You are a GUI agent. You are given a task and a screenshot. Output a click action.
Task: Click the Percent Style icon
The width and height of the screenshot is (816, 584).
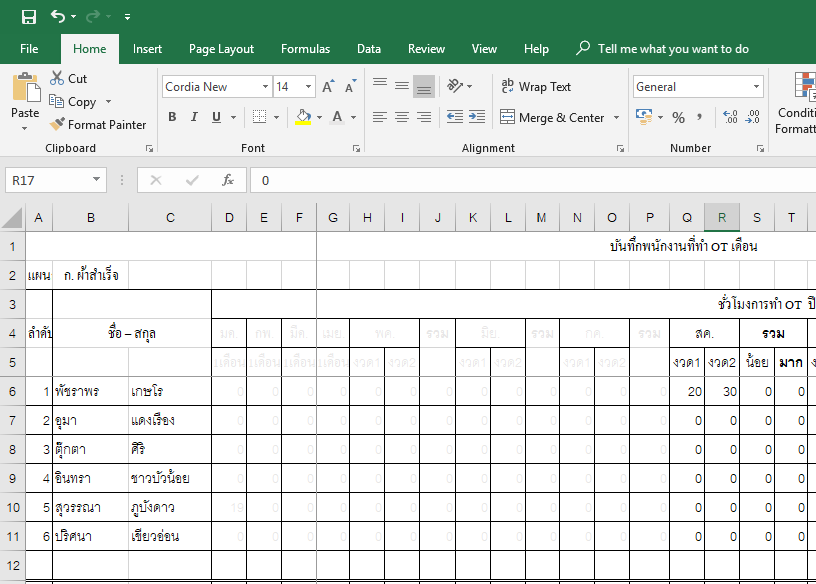click(x=678, y=118)
